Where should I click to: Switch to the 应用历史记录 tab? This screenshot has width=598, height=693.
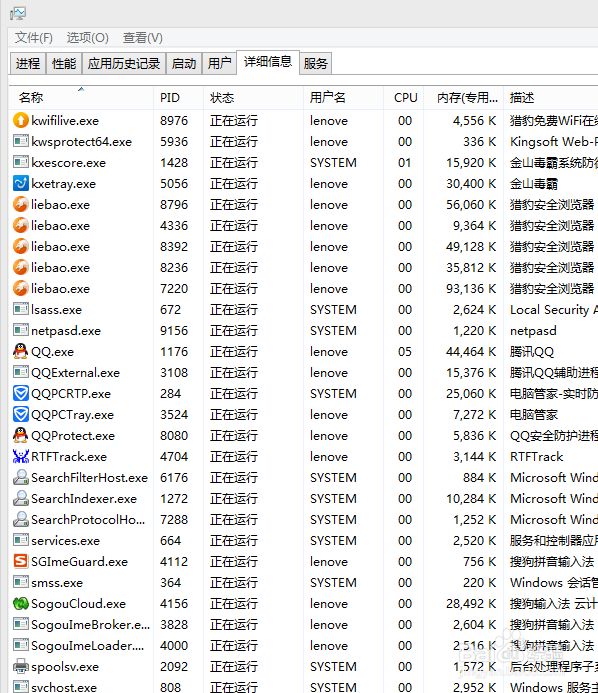click(x=124, y=64)
